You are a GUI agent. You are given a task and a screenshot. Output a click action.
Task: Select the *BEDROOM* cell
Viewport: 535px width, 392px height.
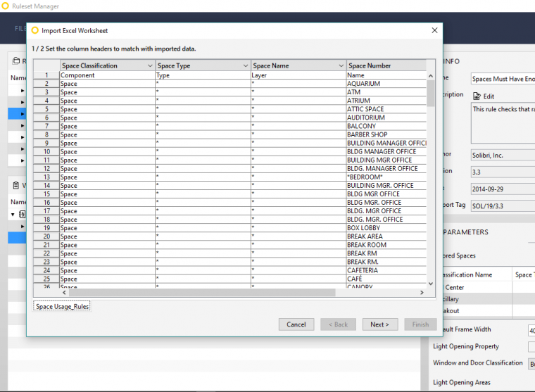[x=386, y=177]
